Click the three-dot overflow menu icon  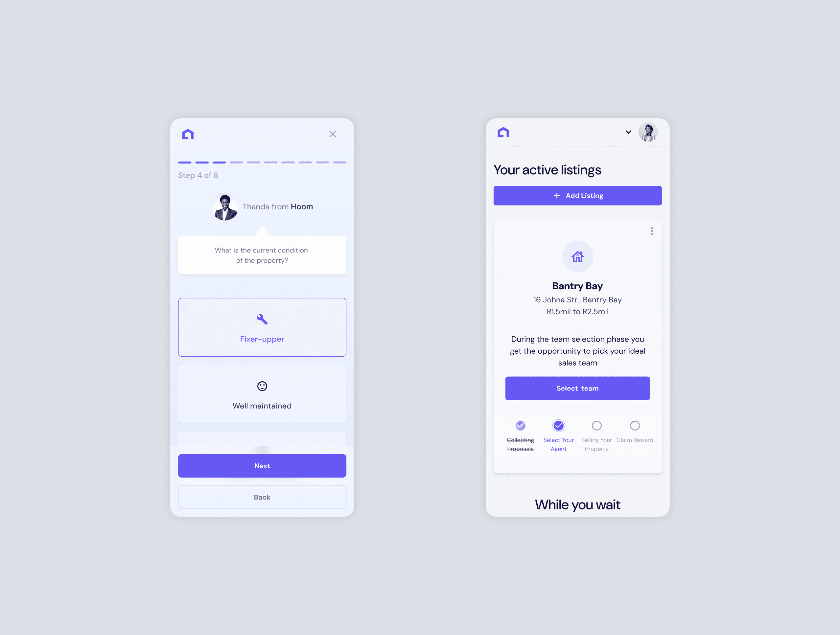(651, 231)
